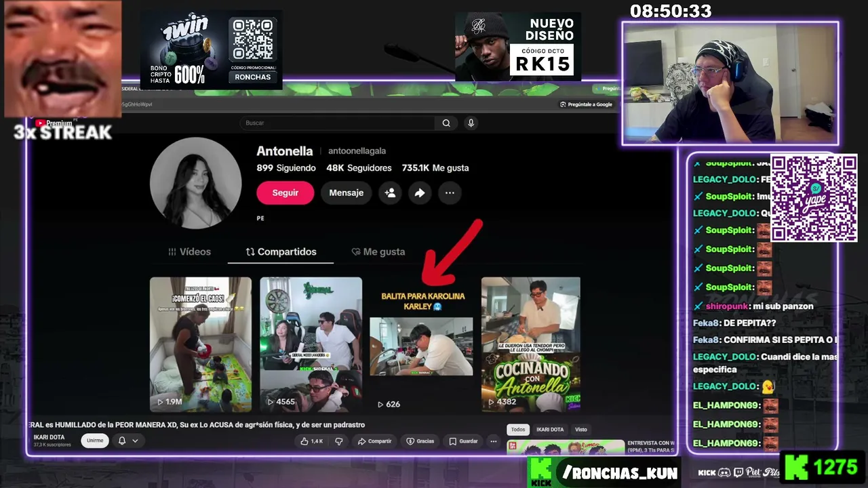
Task: Click the Gracias button
Action: [420, 441]
